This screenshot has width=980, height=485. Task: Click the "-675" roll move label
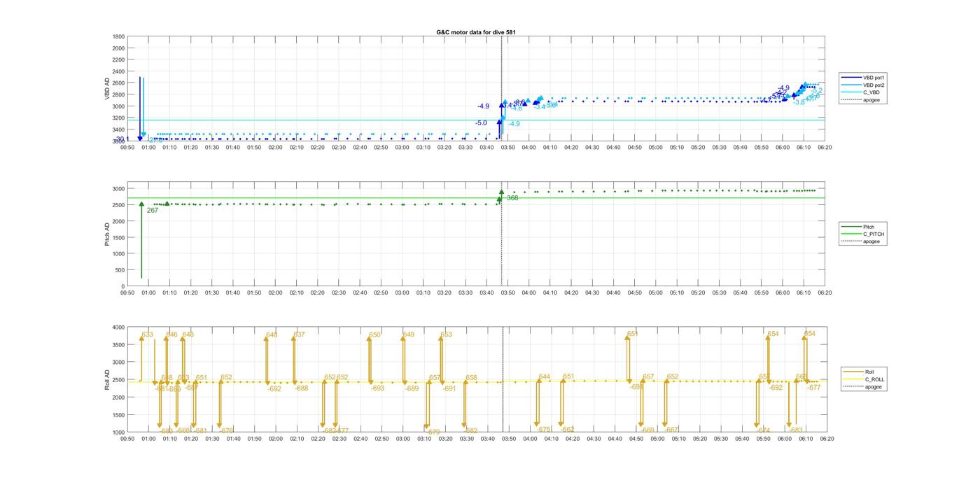(543, 430)
